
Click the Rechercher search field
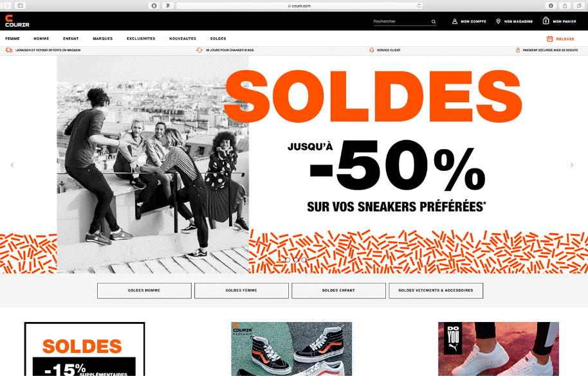[x=401, y=22]
